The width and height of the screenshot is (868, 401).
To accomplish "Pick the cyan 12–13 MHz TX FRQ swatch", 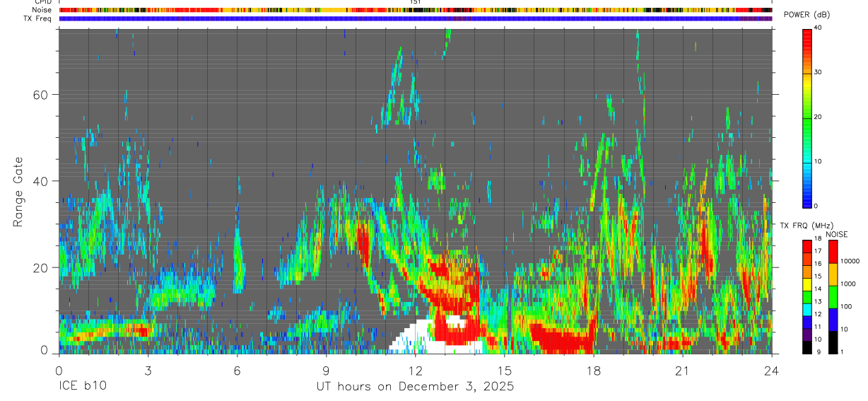I will (x=807, y=310).
